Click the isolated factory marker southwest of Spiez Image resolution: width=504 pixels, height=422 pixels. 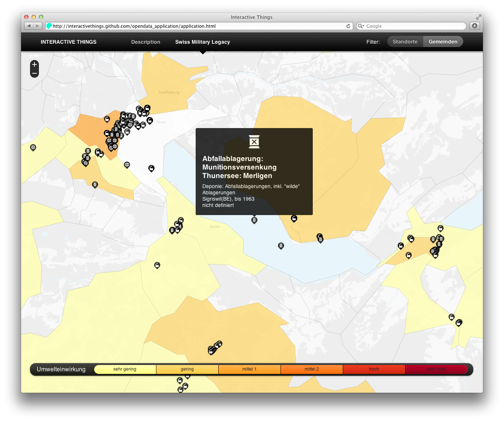157,265
